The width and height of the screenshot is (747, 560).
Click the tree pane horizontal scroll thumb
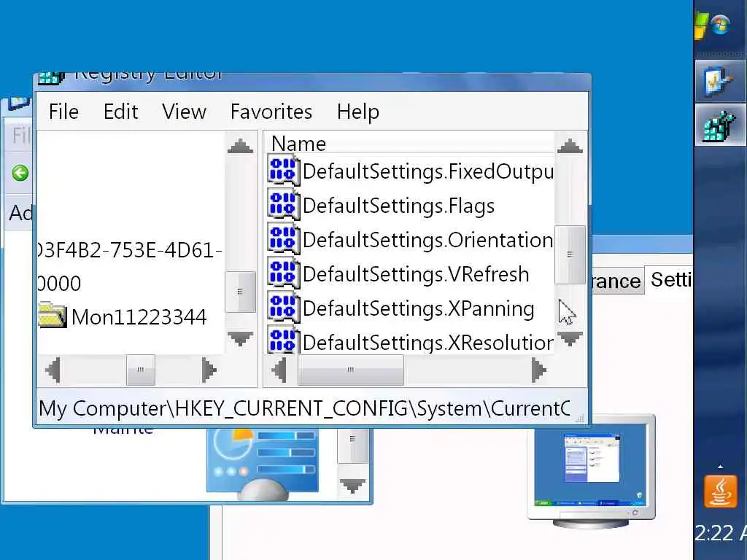click(141, 370)
